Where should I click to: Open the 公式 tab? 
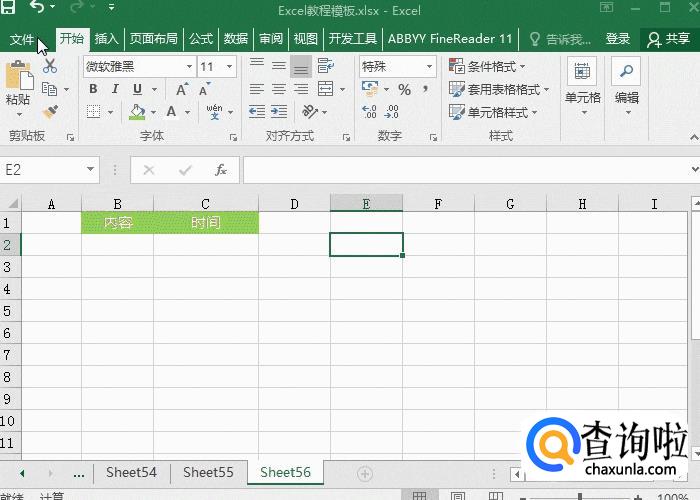pos(201,39)
